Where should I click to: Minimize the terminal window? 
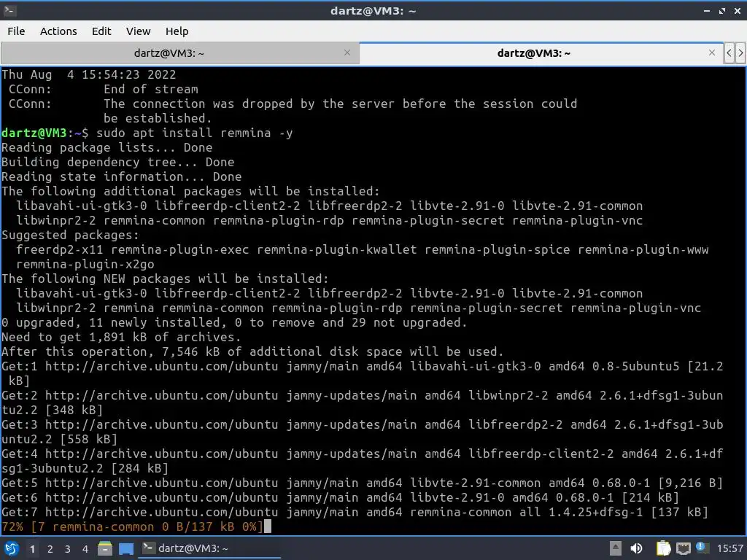(x=707, y=10)
